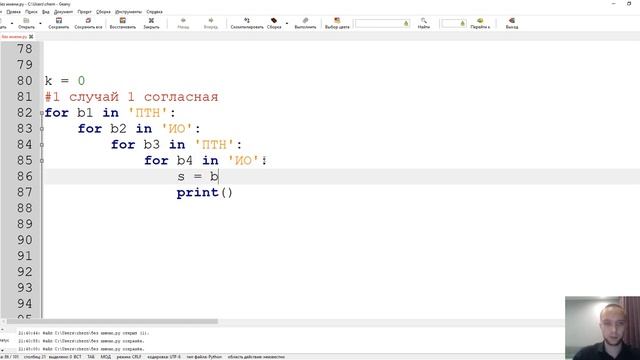Viewport: 640px width, 360px height.
Task: Open dropdown arrow next to Открыть
Action: pyautogui.click(x=40, y=23)
